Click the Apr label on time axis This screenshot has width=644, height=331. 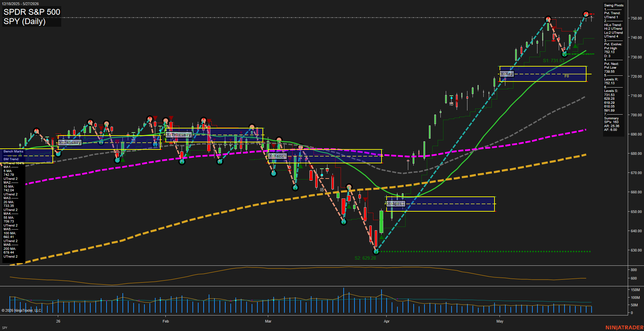tap(387, 321)
